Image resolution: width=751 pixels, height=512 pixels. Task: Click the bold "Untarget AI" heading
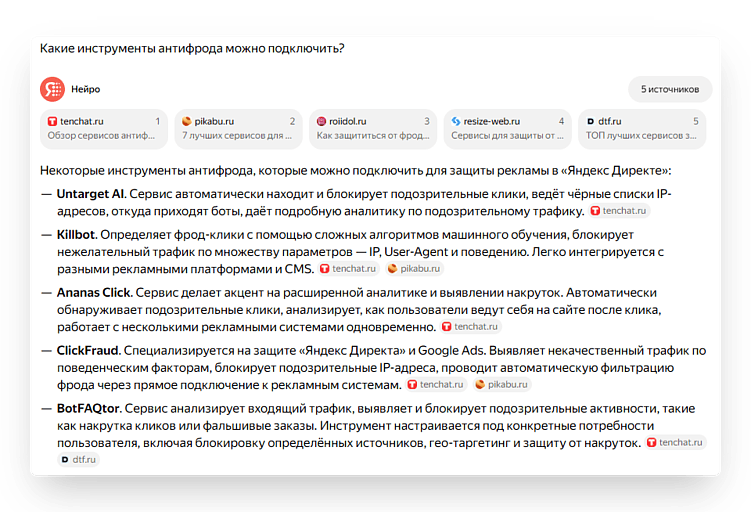click(90, 194)
